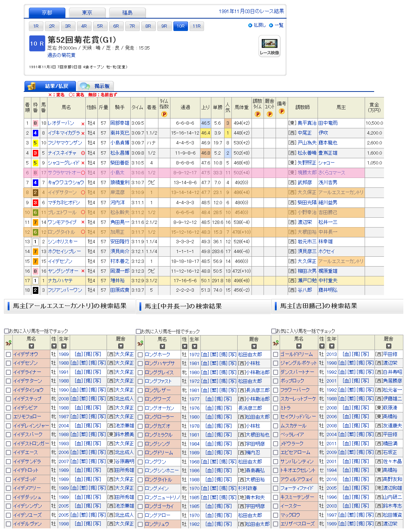The image size is (407, 532).
Task: Open the 過去の菊花賞 link
Action: coord(61,55)
